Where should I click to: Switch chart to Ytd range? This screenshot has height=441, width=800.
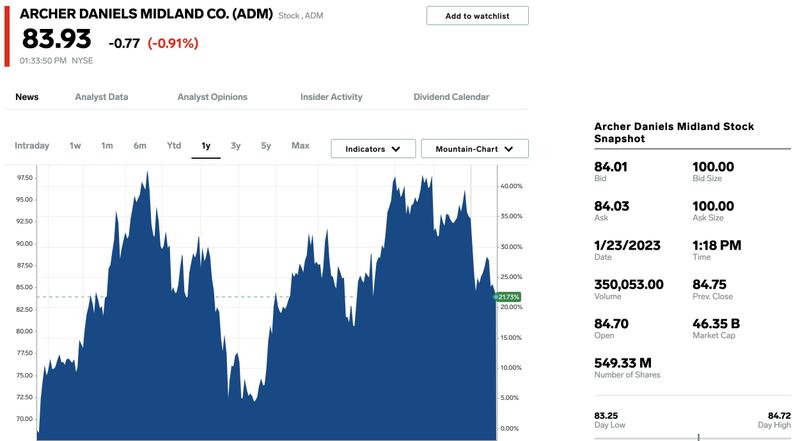(x=174, y=146)
